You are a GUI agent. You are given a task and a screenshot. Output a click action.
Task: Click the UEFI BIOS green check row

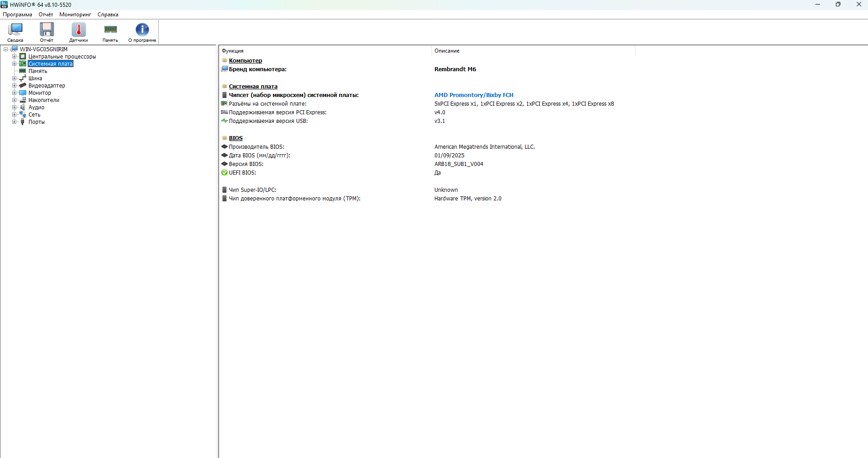(427, 173)
